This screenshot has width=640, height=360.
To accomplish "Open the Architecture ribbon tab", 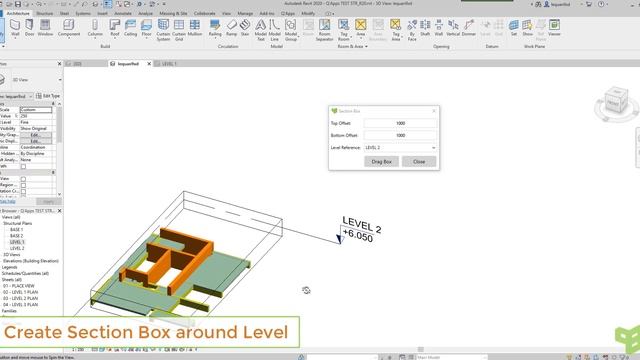I will point(18,13).
